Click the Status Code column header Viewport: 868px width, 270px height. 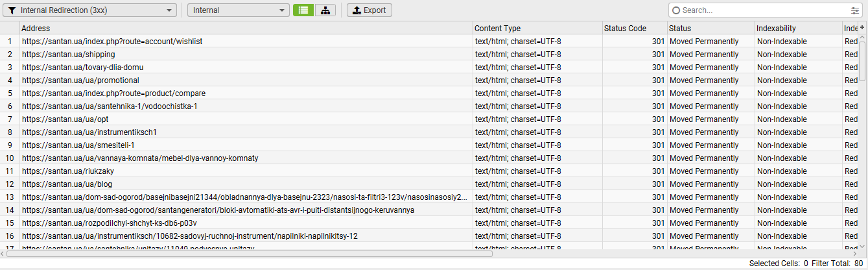[634, 29]
